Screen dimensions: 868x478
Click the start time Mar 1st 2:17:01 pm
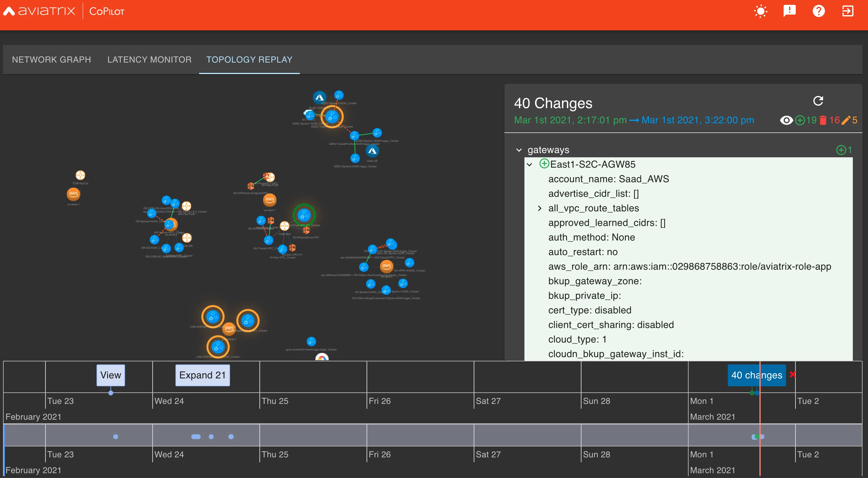pos(570,120)
